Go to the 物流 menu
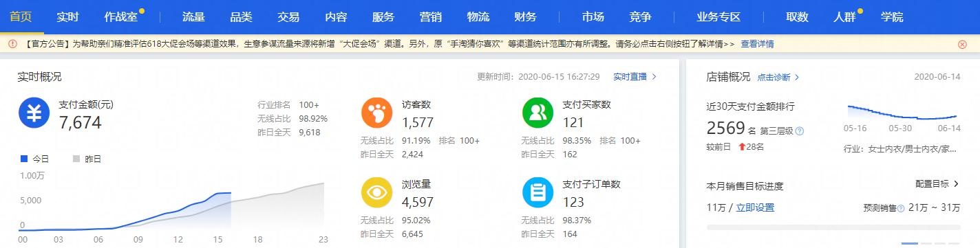This screenshot has width=980, height=248. click(x=478, y=17)
